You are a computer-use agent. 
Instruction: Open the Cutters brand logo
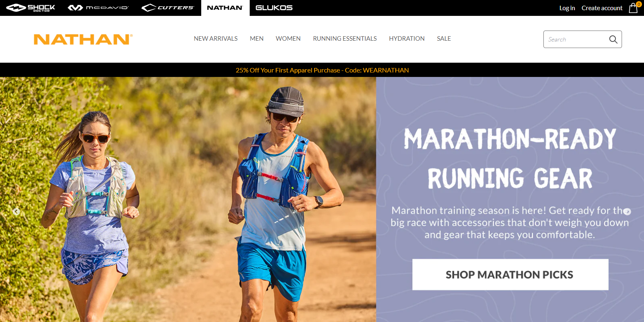tap(167, 8)
